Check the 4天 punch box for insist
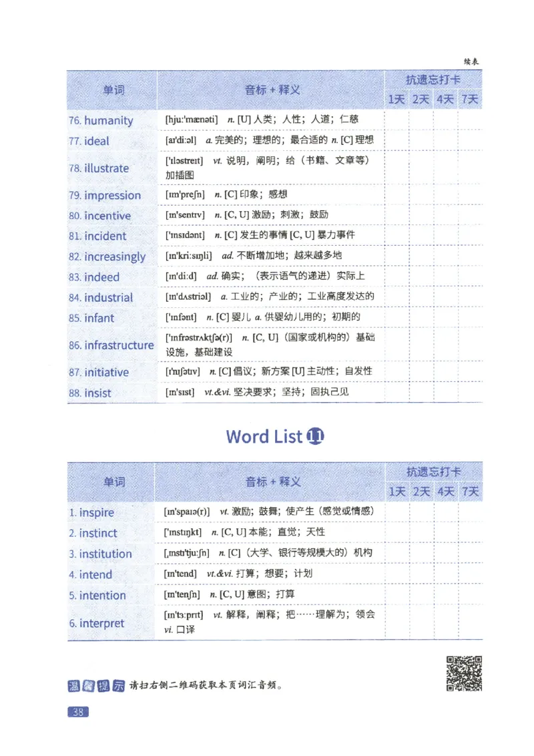Image resolution: width=534 pixels, height=756 pixels. pos(446,393)
